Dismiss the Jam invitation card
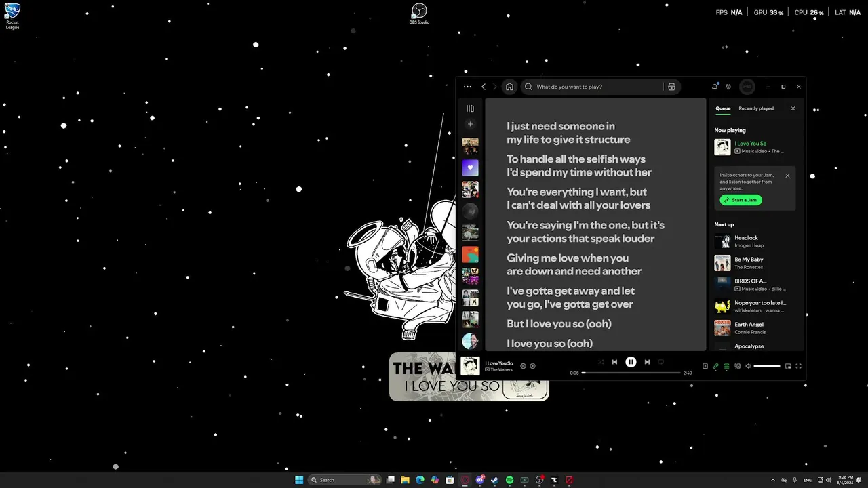Image resolution: width=868 pixels, height=488 pixels. click(x=787, y=176)
